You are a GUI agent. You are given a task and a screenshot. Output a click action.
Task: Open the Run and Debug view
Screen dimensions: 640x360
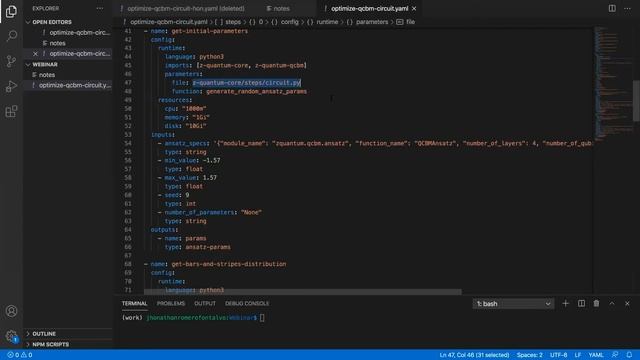pos(11,87)
